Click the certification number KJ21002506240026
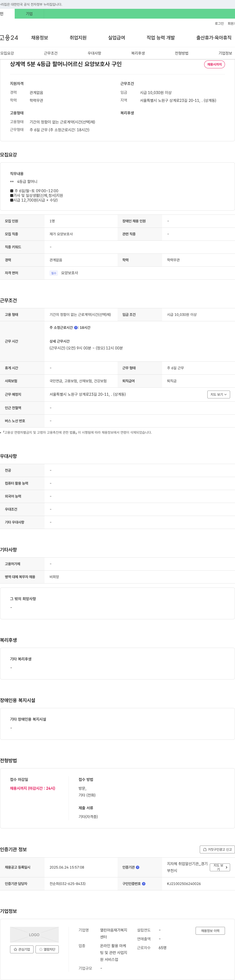This screenshot has height=980, width=235. pyautogui.click(x=184, y=884)
